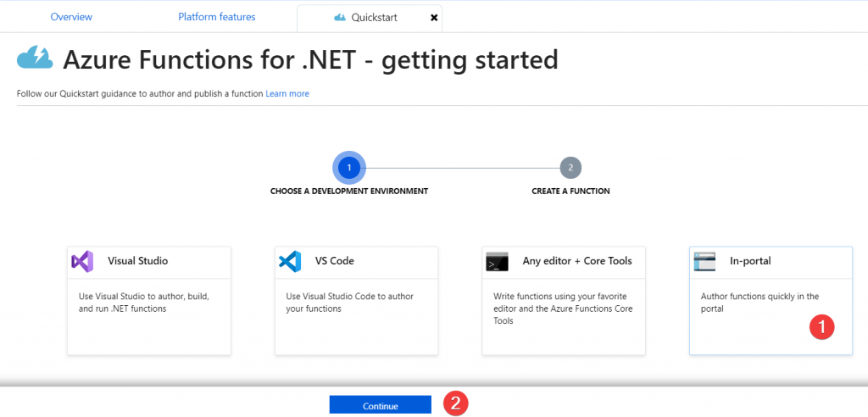This screenshot has height=417, width=868.
Task: Click the In-portal window icon
Action: 704,261
